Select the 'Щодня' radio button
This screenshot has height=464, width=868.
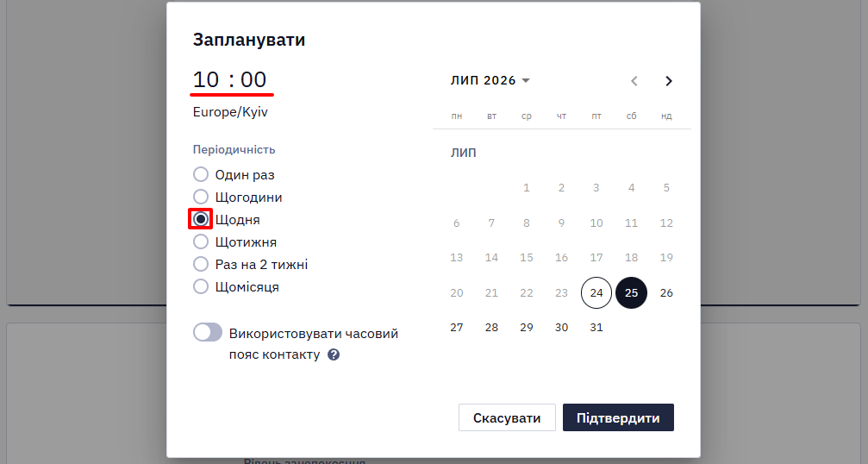tap(200, 219)
